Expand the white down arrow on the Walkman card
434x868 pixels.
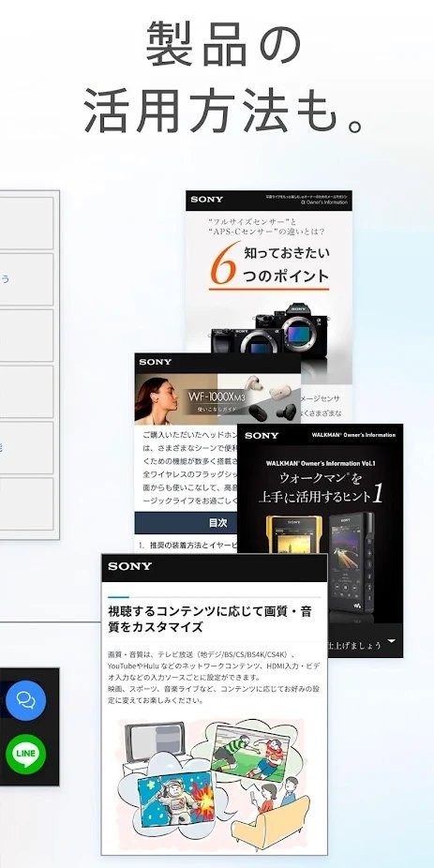pos(392,641)
